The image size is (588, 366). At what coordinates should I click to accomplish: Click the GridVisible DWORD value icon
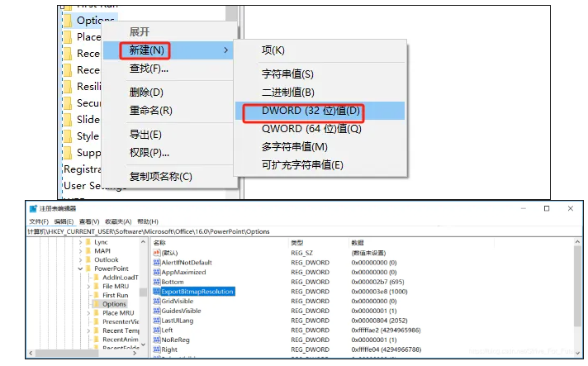157,301
